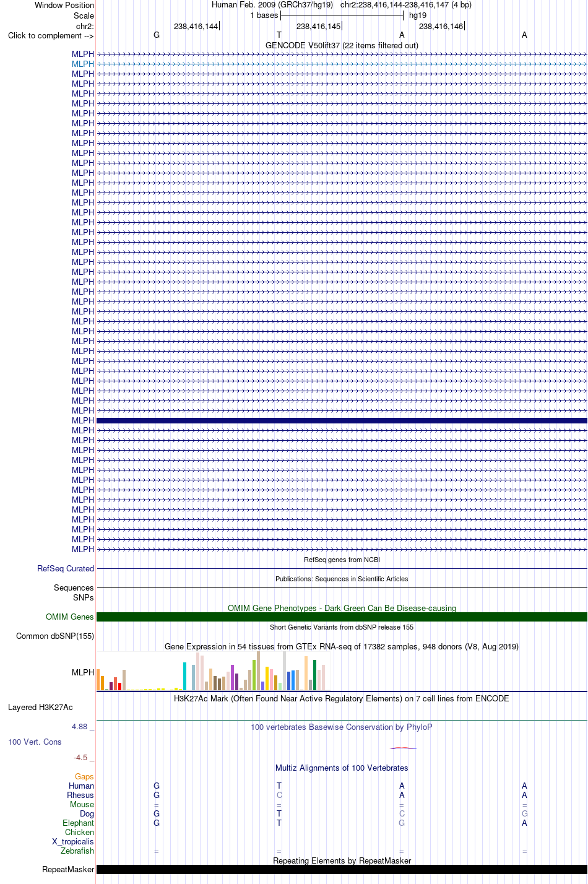Click the 'Click to complement -->' label
Screen dimensions: 588x884
51,35
